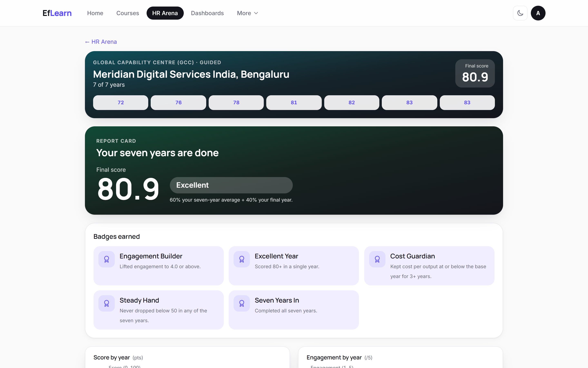The height and width of the screenshot is (368, 588).
Task: Click the large 80.9 report card score
Action: click(x=128, y=189)
